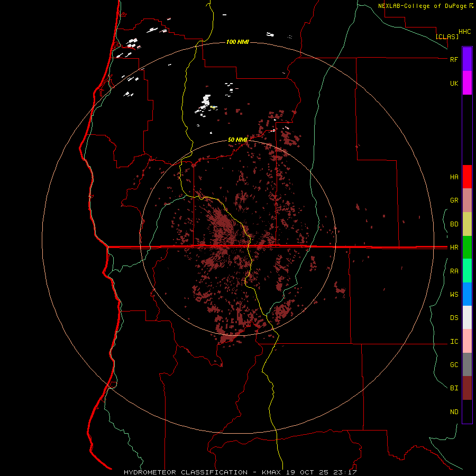Viewport: 476px width, 476px height.
Task: Click the [CLAS] unit label
Action: click(x=447, y=36)
